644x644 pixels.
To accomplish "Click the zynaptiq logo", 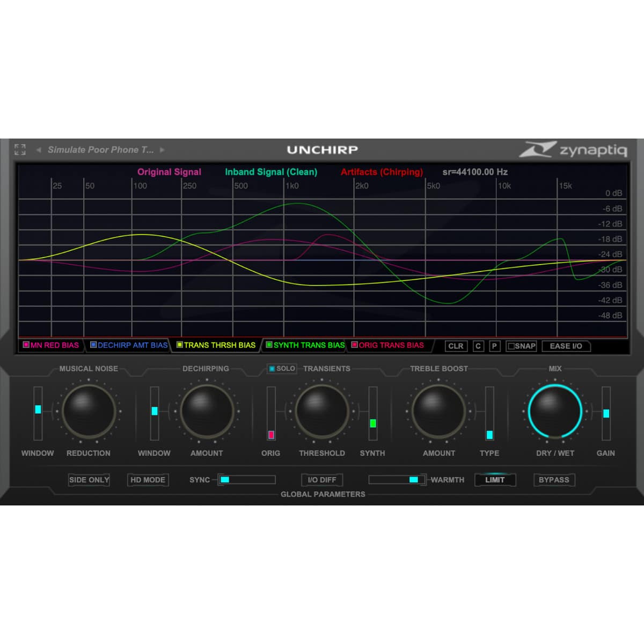I will (x=573, y=149).
